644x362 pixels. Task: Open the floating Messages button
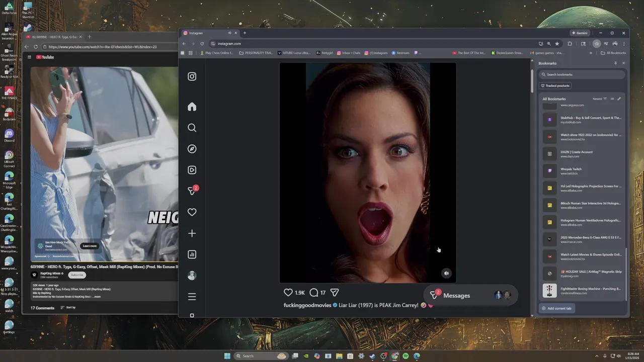pos(470,296)
